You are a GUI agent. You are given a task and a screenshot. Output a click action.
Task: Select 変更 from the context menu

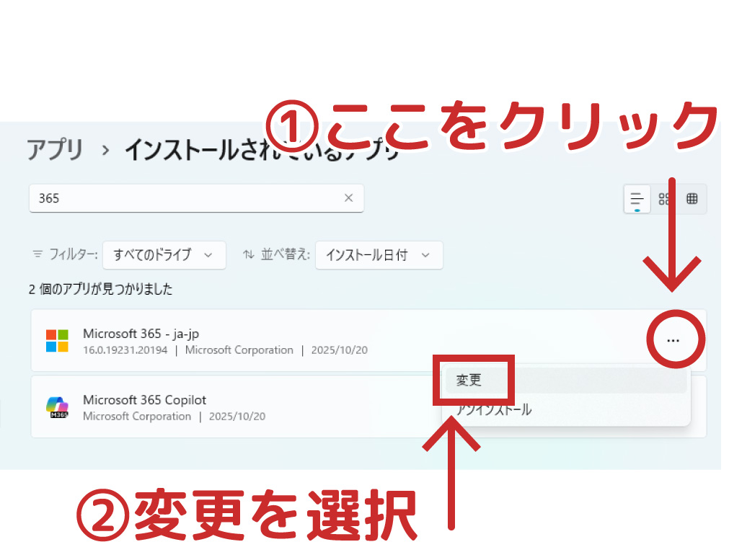[469, 381]
